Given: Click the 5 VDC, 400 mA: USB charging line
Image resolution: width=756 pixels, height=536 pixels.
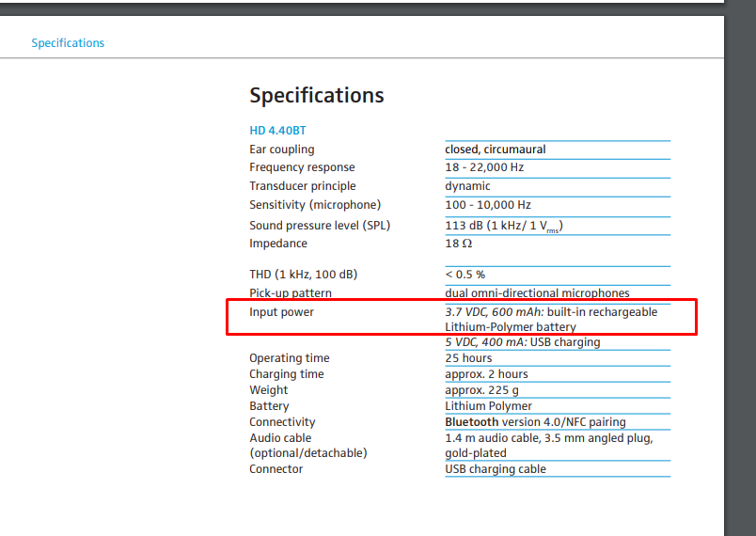Looking at the screenshot, I should click(522, 342).
